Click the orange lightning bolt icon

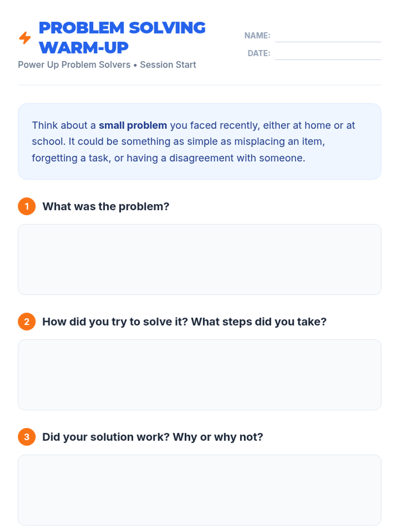(x=25, y=38)
